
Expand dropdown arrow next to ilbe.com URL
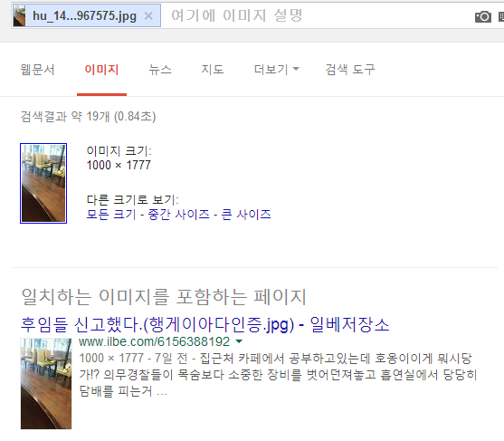click(x=239, y=341)
